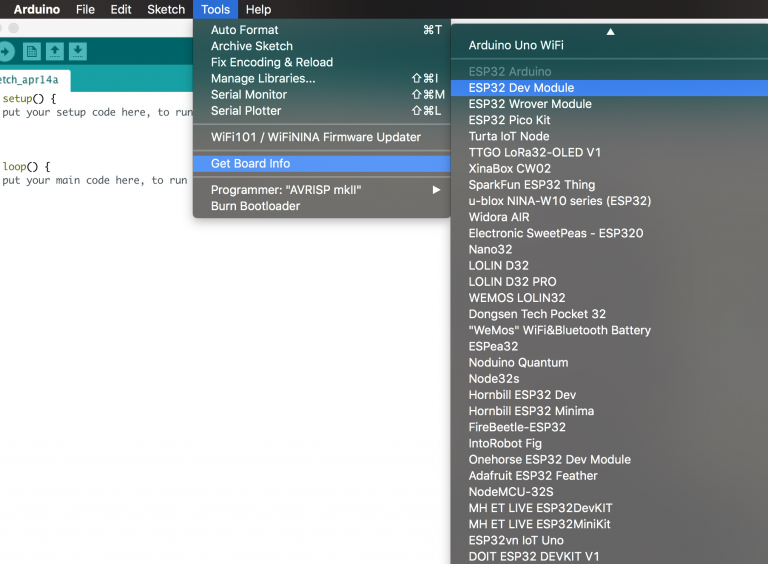
Task: Click the Save sketch down-arrow icon
Action: tap(78, 52)
